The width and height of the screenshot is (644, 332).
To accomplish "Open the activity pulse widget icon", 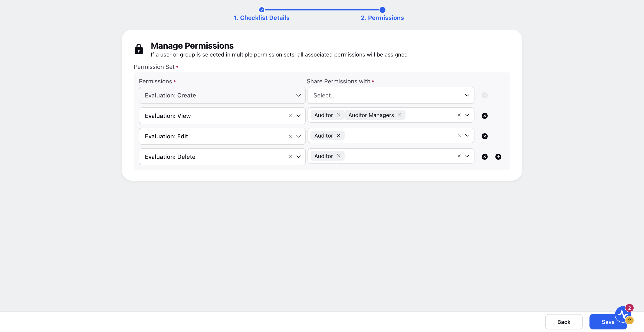I will point(623,314).
